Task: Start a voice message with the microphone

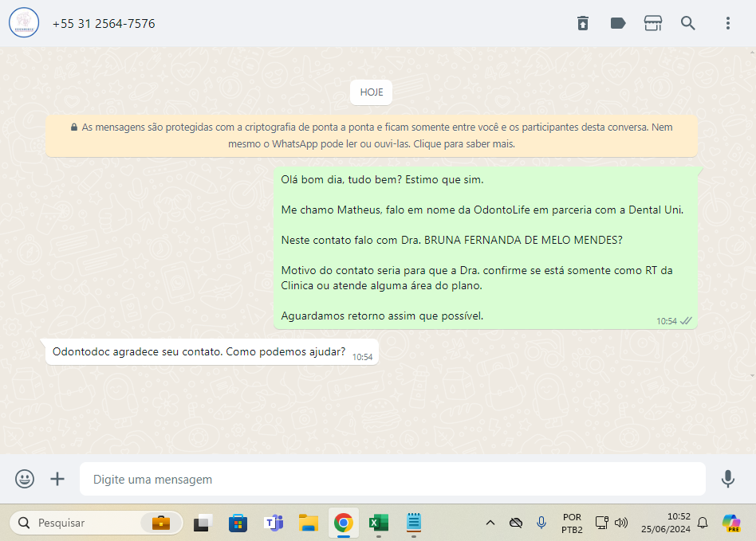Action: click(727, 479)
